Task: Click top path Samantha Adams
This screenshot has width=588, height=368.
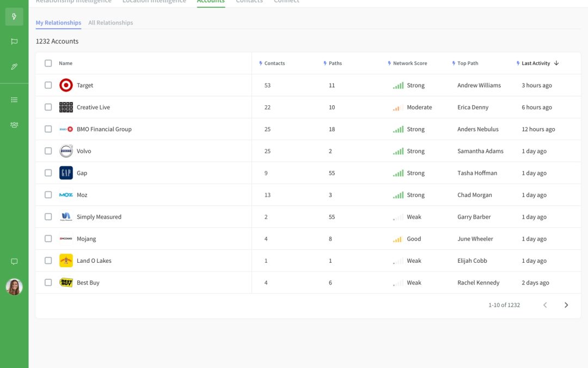Action: click(480, 151)
